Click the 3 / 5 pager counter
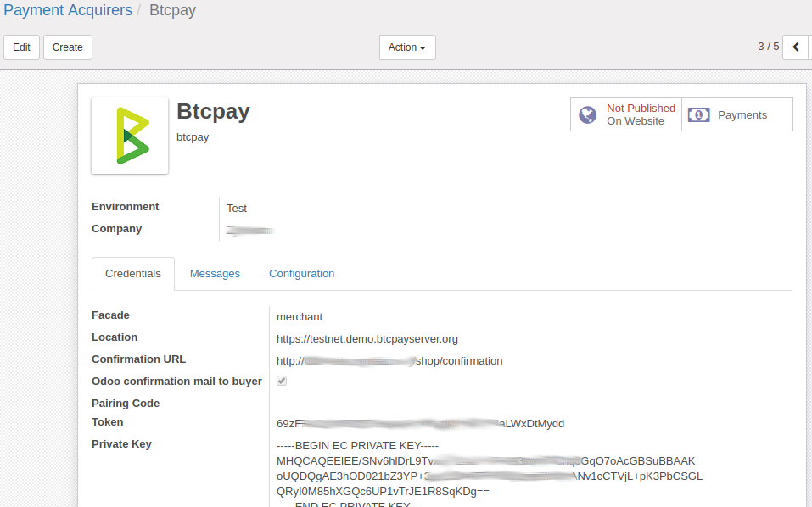This screenshot has width=812, height=507. click(x=769, y=47)
